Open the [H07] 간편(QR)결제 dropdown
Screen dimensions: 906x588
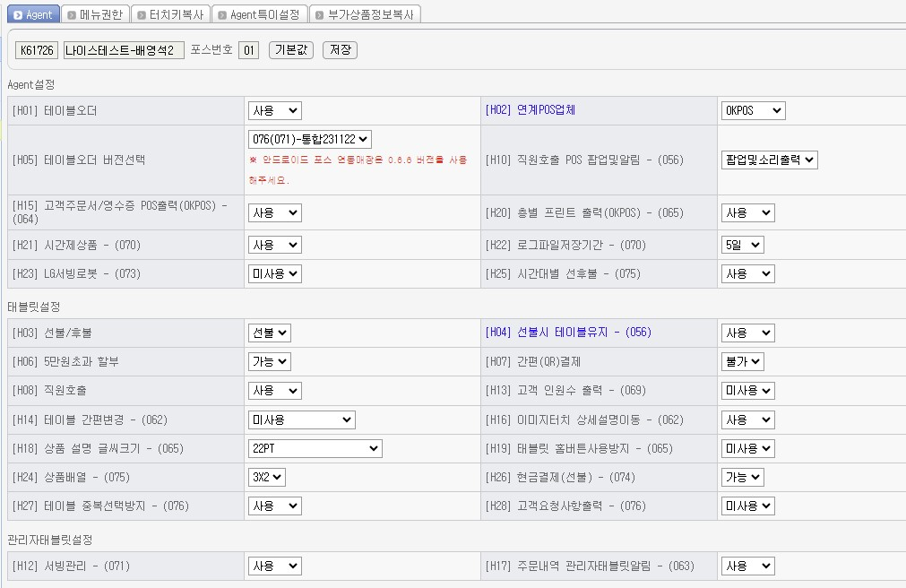tap(742, 361)
